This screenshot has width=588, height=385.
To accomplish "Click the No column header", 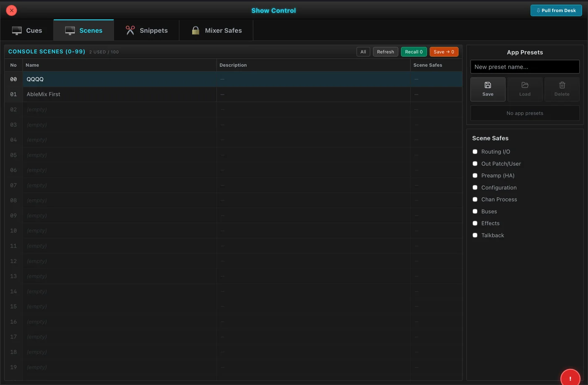I will (x=13, y=65).
